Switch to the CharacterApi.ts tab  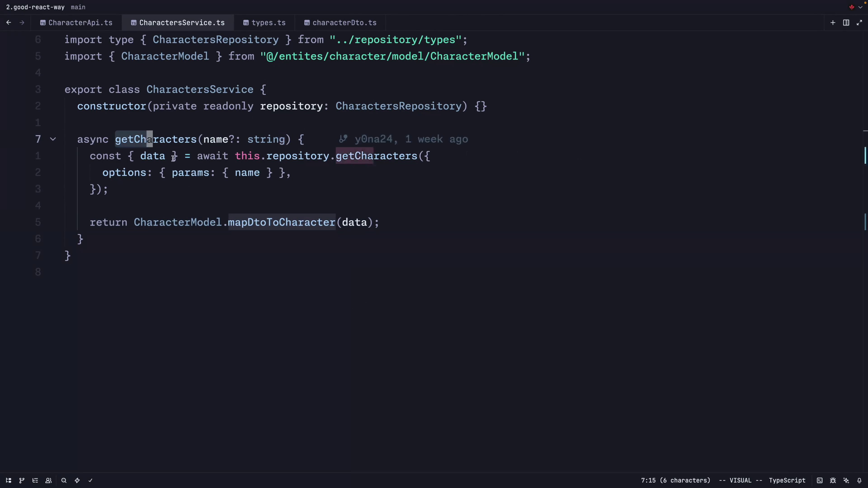click(76, 23)
